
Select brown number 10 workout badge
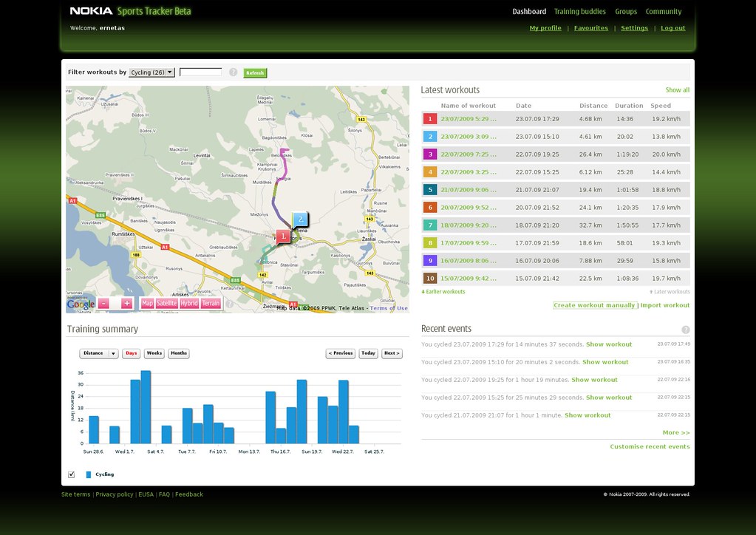[x=430, y=279]
